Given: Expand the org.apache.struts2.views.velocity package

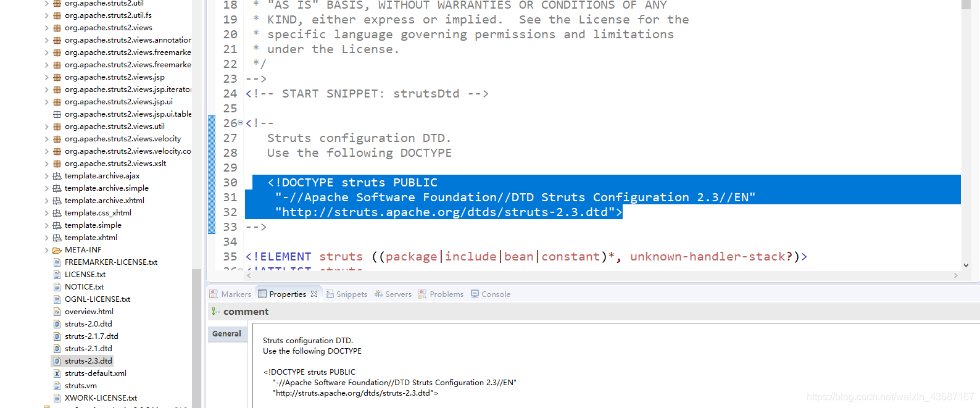Looking at the screenshot, I should (x=46, y=139).
